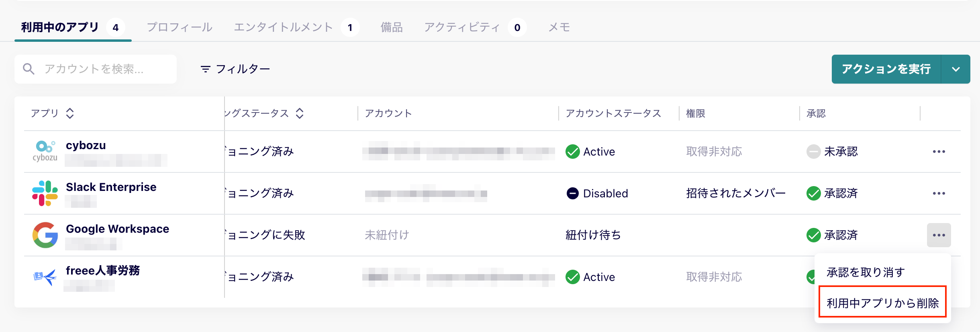The height and width of the screenshot is (332, 980).
Task: Click the Slack Enterprise logo
Action: coord(45,193)
